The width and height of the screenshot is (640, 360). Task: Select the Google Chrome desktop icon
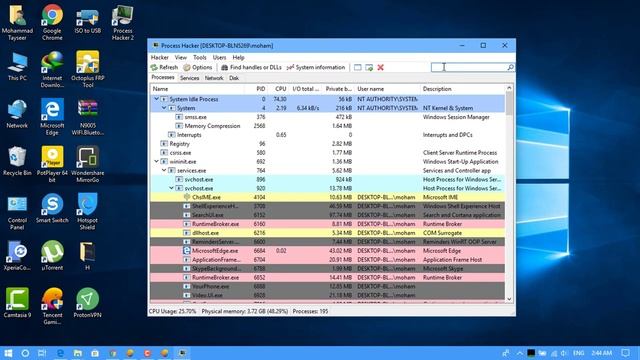point(52,22)
